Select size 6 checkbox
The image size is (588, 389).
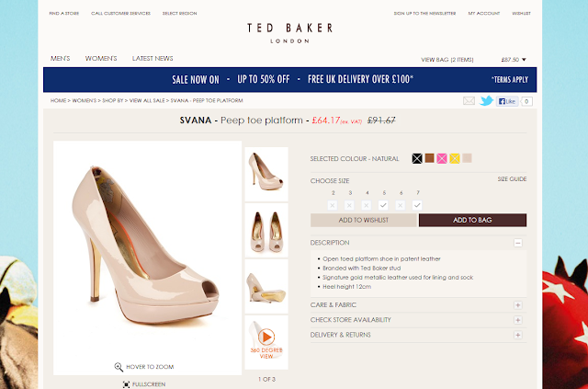pos(401,205)
